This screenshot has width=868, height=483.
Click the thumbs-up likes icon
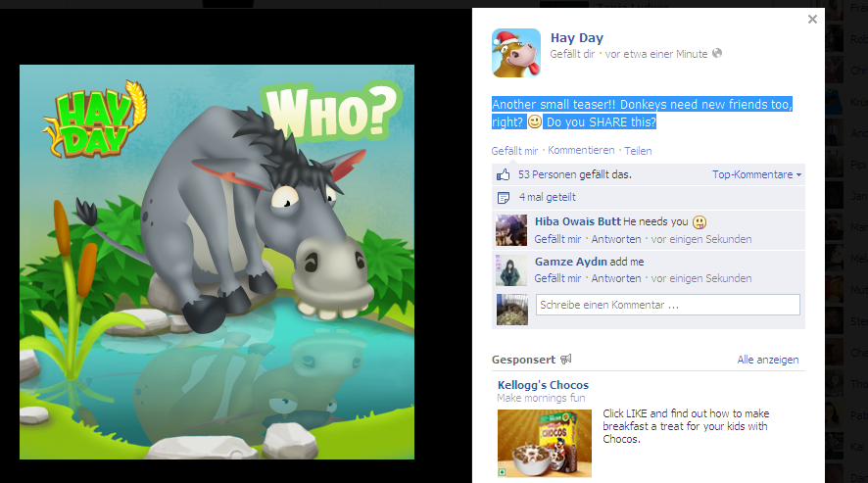pyautogui.click(x=504, y=174)
